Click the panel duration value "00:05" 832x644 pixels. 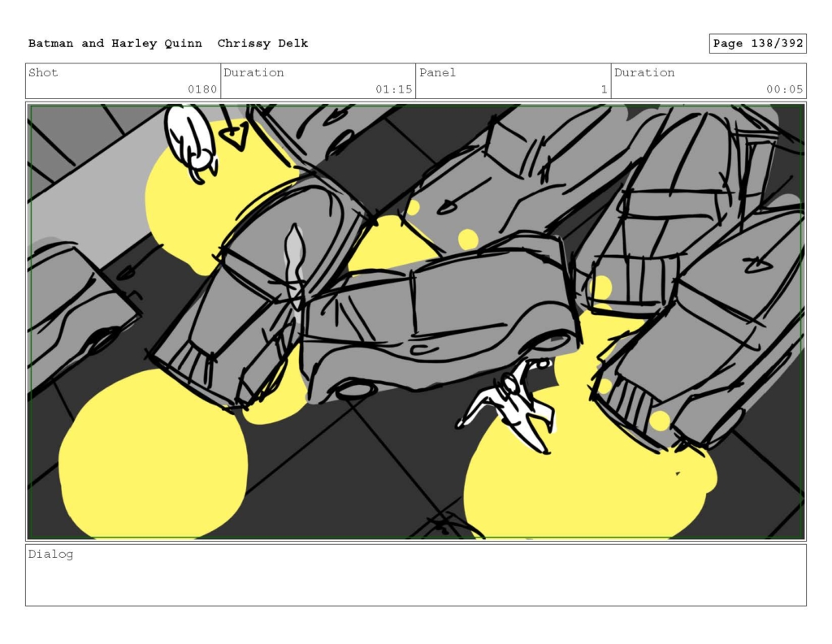(x=784, y=89)
